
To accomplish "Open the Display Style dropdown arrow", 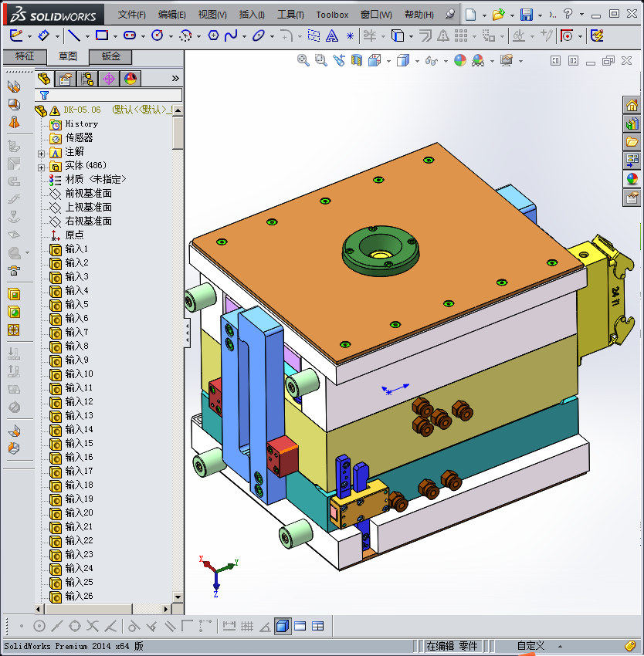I will click(417, 62).
